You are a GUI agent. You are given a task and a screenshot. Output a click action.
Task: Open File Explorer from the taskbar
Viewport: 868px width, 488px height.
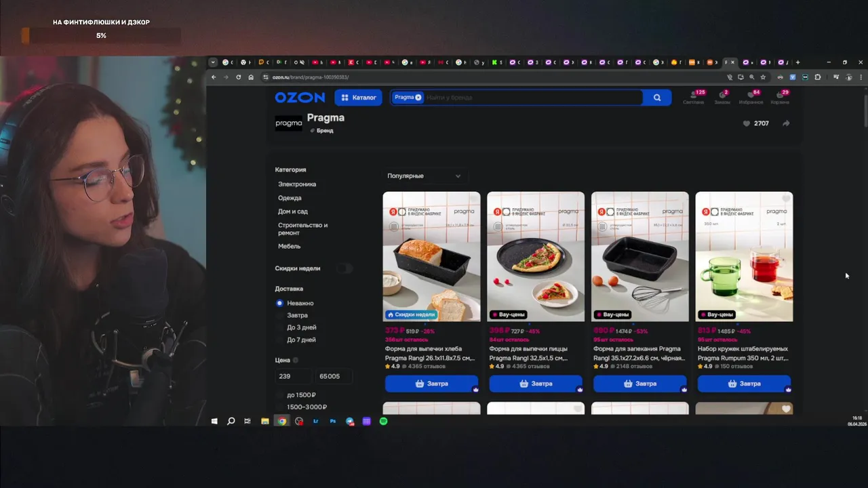pos(265,421)
